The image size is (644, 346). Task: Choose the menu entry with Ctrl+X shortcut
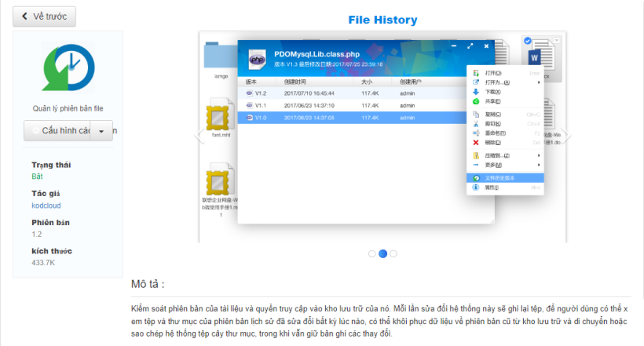pos(506,124)
